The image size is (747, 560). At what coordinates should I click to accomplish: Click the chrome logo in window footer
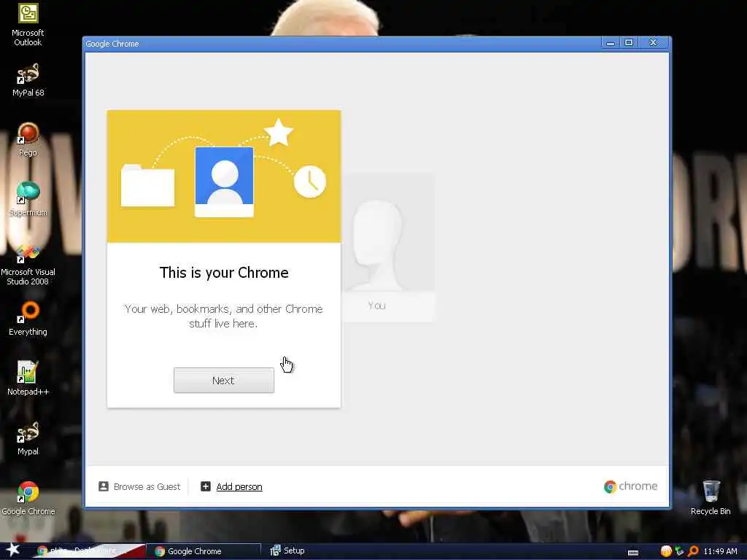pos(630,486)
